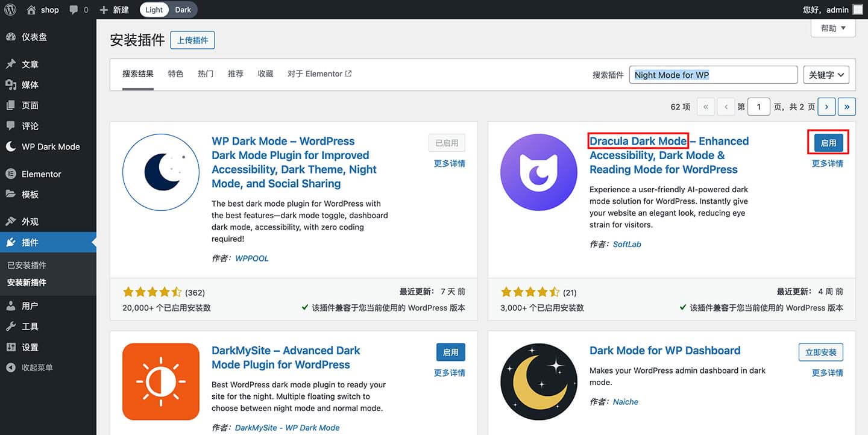Open the WP Dark Mode plugin title
The image size is (868, 435).
point(294,162)
